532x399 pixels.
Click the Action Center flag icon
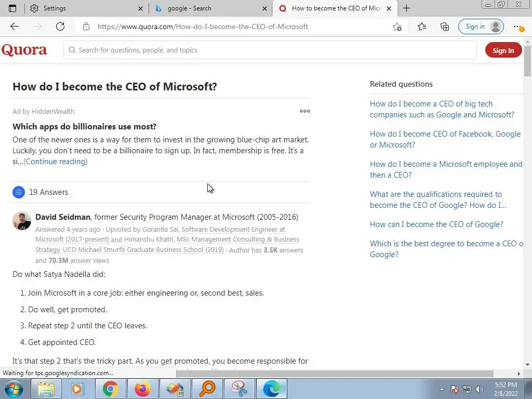455,389
